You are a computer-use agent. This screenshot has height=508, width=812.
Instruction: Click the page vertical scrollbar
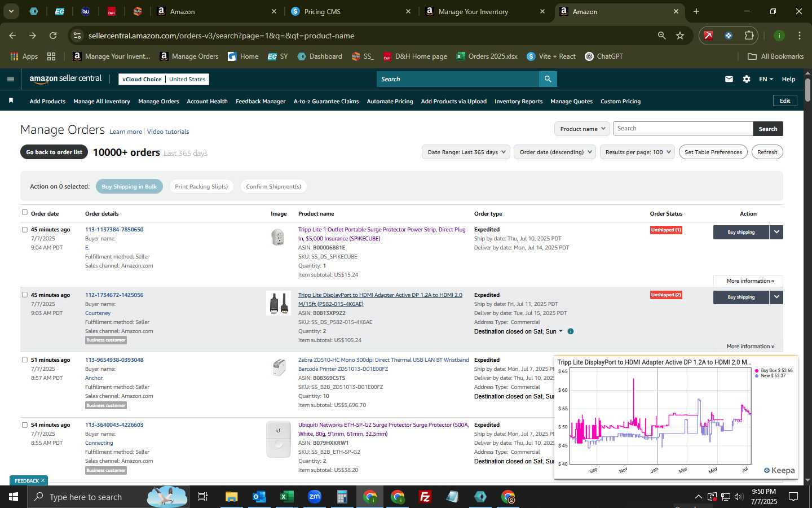pyautogui.click(x=807, y=90)
